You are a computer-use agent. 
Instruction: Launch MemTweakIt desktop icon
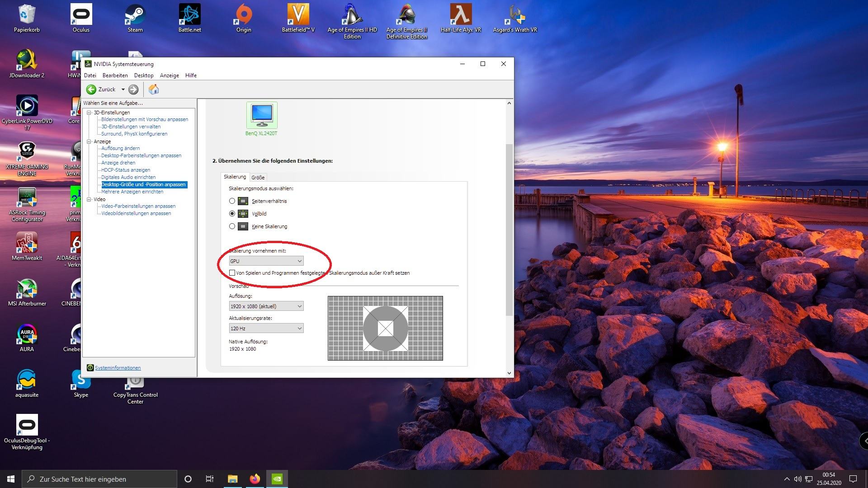pyautogui.click(x=27, y=247)
